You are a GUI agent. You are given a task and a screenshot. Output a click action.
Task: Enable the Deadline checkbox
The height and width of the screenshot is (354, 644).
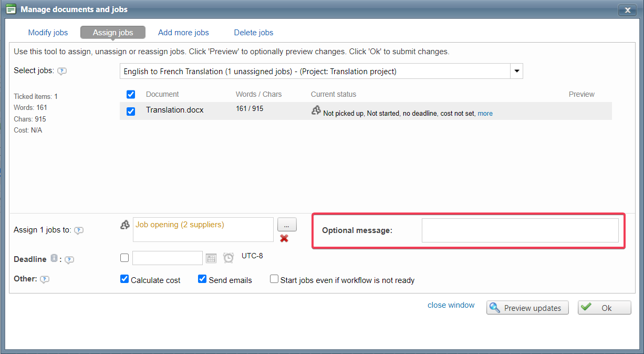(124, 258)
